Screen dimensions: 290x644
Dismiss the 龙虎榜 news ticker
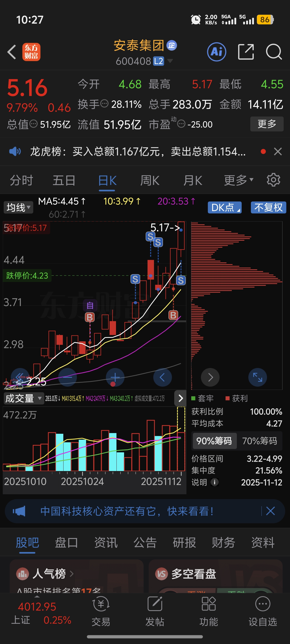[278, 151]
